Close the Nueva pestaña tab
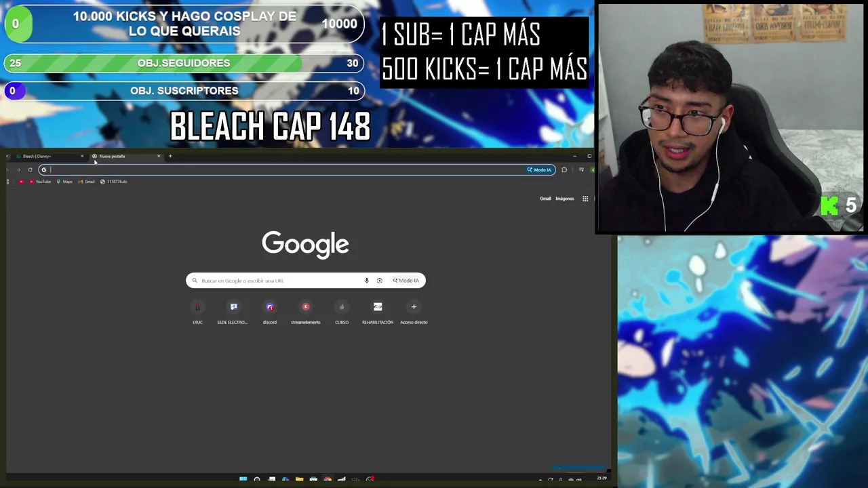 (x=159, y=157)
